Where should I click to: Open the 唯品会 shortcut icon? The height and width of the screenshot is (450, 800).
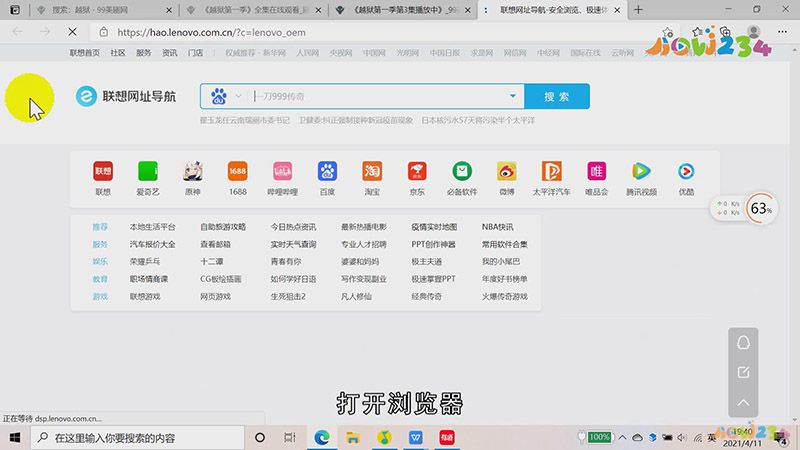(596, 171)
